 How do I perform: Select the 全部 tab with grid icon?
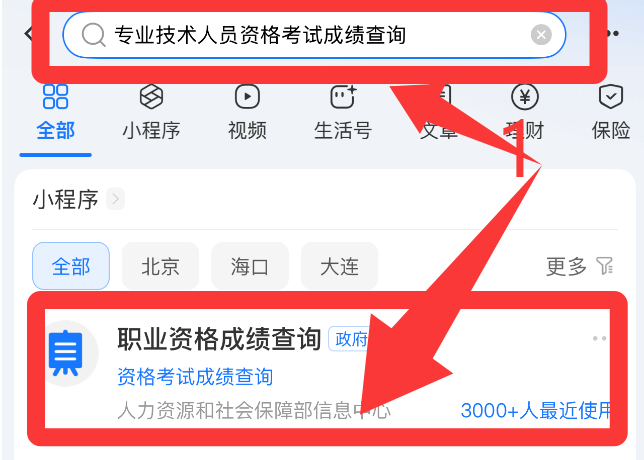(55, 112)
